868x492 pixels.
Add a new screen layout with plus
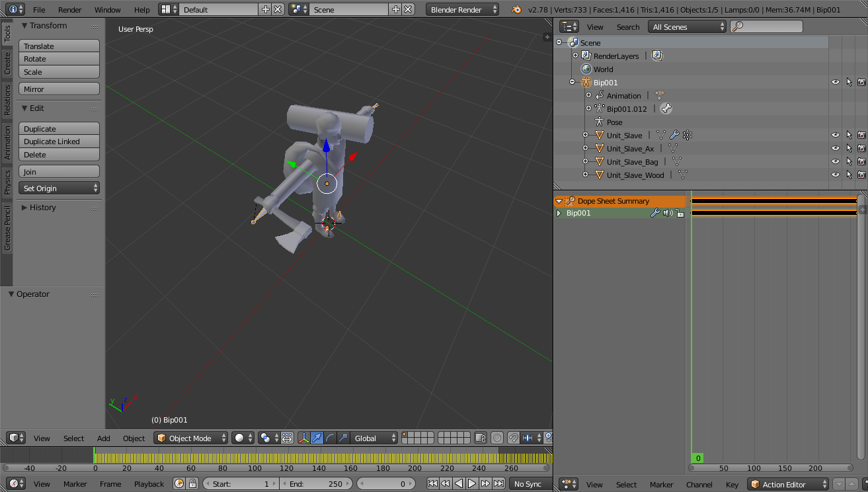(x=266, y=9)
